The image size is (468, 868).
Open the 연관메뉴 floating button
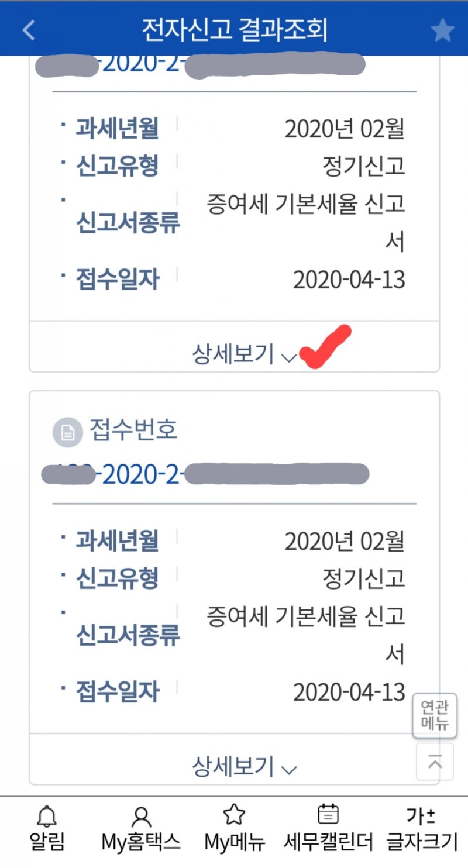[435, 715]
